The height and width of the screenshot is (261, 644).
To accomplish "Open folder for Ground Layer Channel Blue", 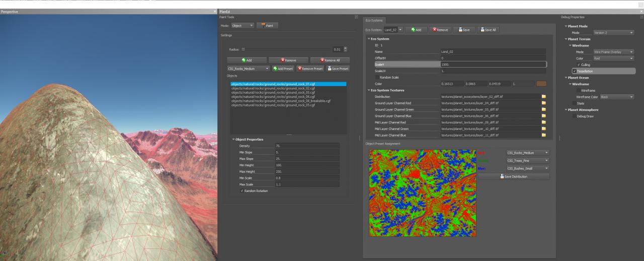I will 543,116.
